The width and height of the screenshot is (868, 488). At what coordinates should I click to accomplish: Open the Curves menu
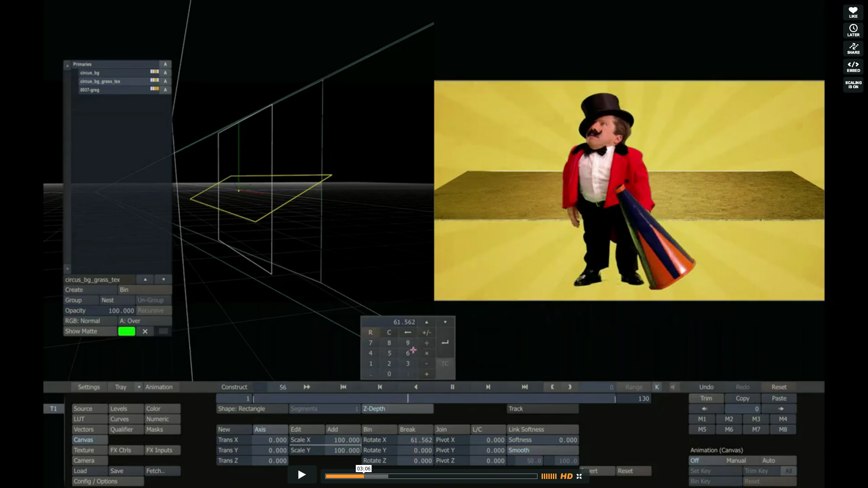click(x=126, y=419)
